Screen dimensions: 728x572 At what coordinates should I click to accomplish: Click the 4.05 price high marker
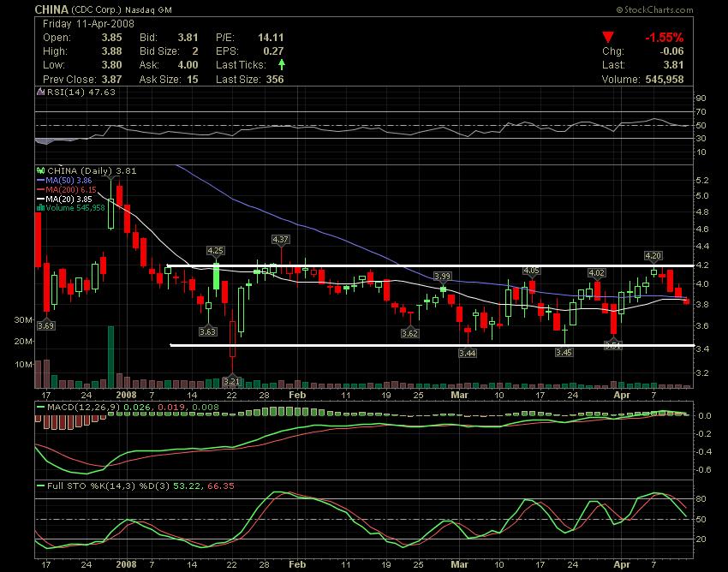[531, 271]
